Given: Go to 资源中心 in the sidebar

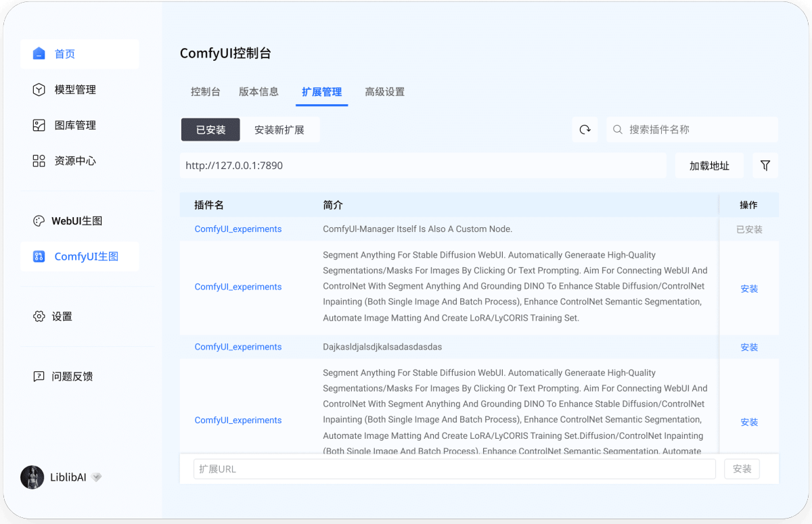Looking at the screenshot, I should pyautogui.click(x=75, y=161).
